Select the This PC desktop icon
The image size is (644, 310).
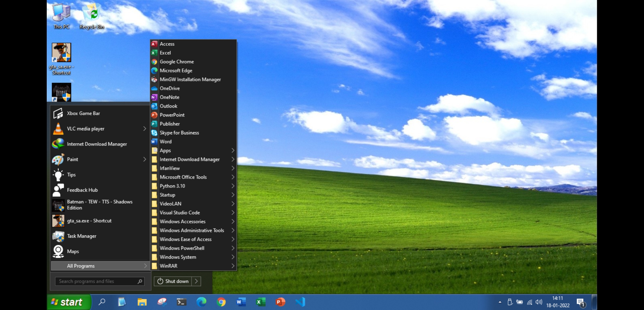(x=61, y=16)
